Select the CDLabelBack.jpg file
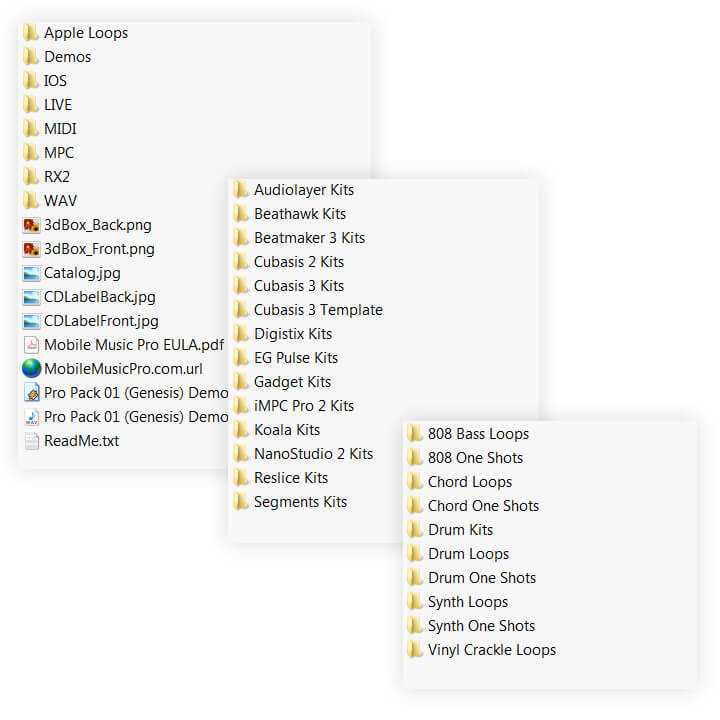The image size is (720, 720). [x=99, y=297]
